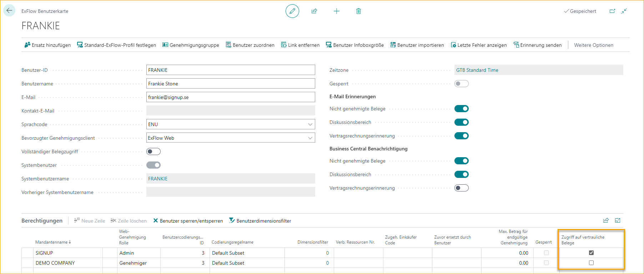Image resolution: width=644 pixels, height=274 pixels.
Task: Click the Genehmiger role cell
Action: coord(139,263)
